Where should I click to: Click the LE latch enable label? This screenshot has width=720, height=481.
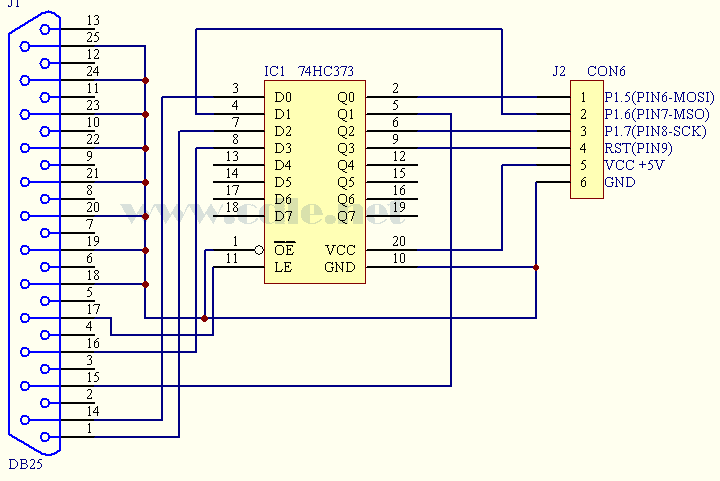[282, 268]
